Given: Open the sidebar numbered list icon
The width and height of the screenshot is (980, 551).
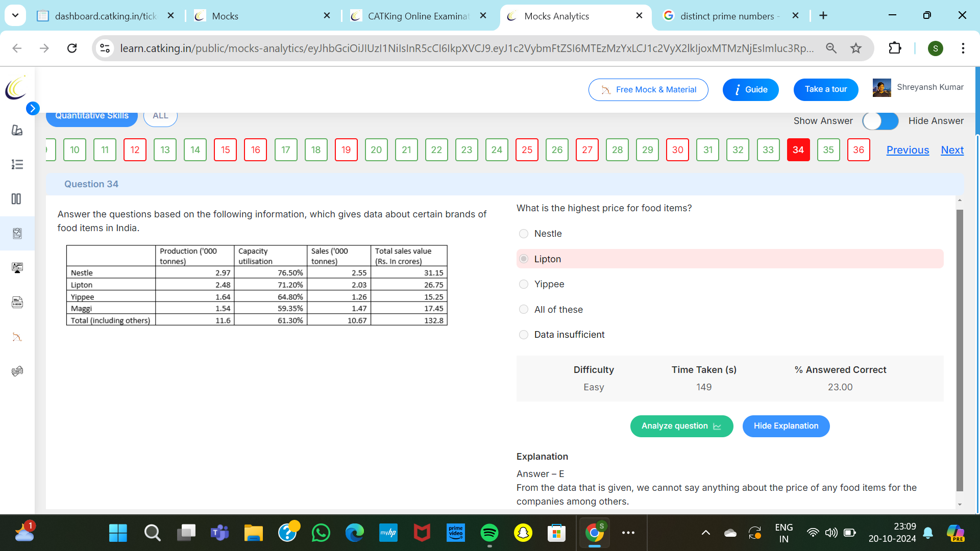Looking at the screenshot, I should tap(17, 164).
